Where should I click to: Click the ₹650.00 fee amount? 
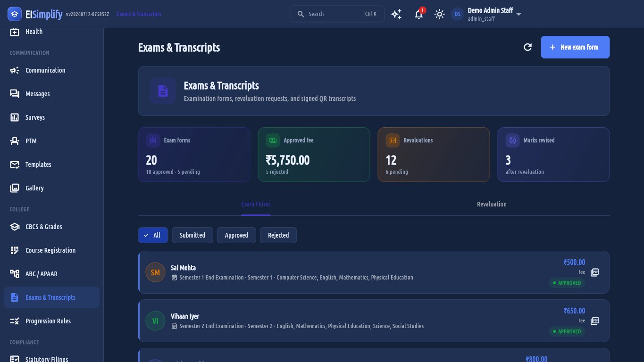(x=574, y=311)
